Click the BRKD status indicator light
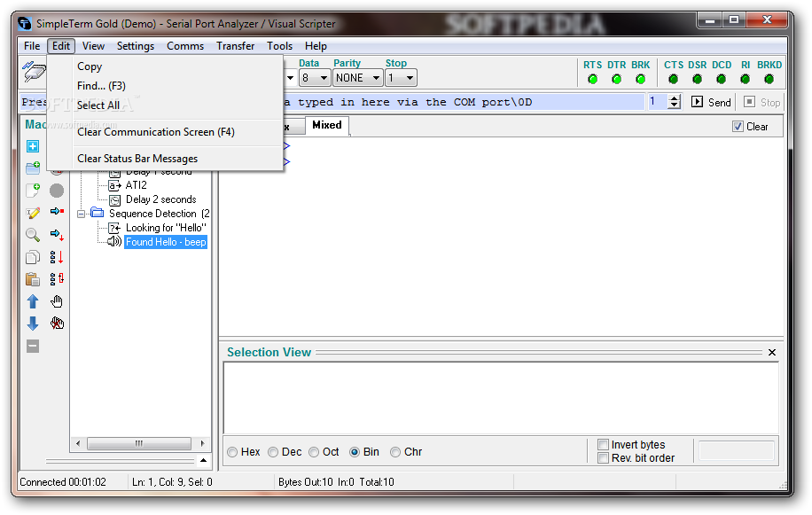 tap(769, 79)
